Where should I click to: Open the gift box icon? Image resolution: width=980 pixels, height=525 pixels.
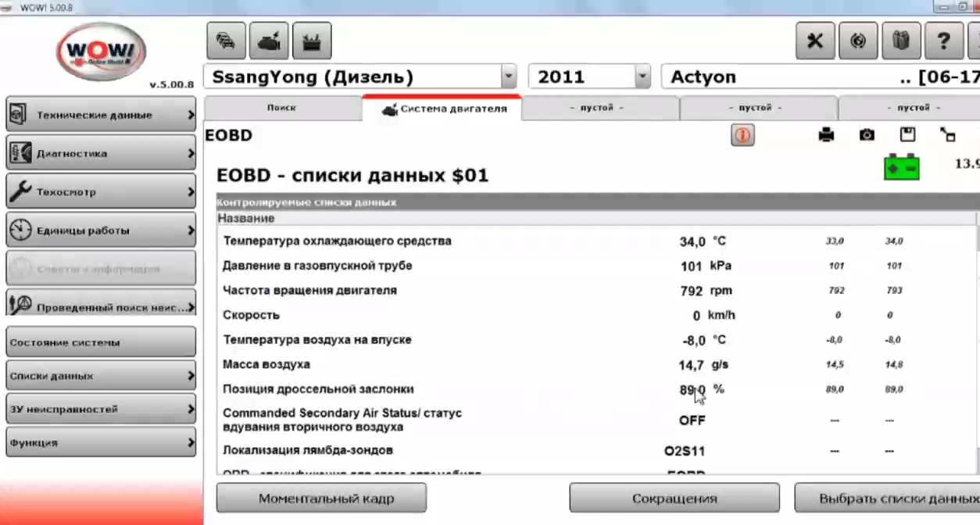pos(901,41)
